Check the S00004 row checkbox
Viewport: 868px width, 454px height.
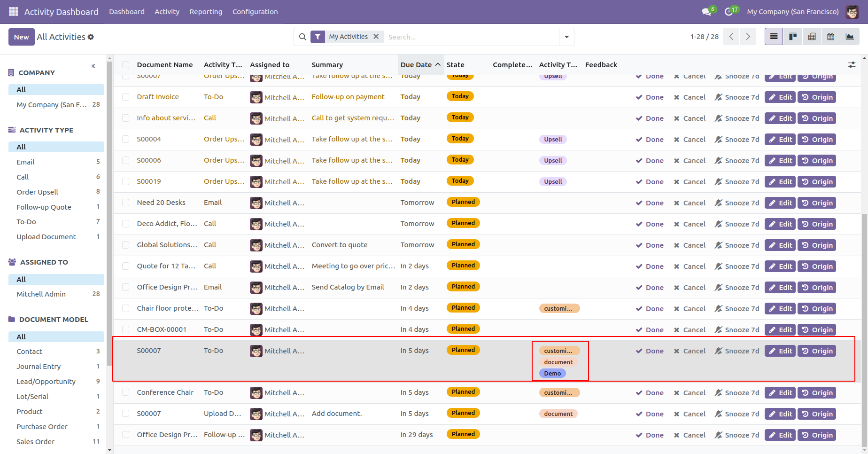125,139
